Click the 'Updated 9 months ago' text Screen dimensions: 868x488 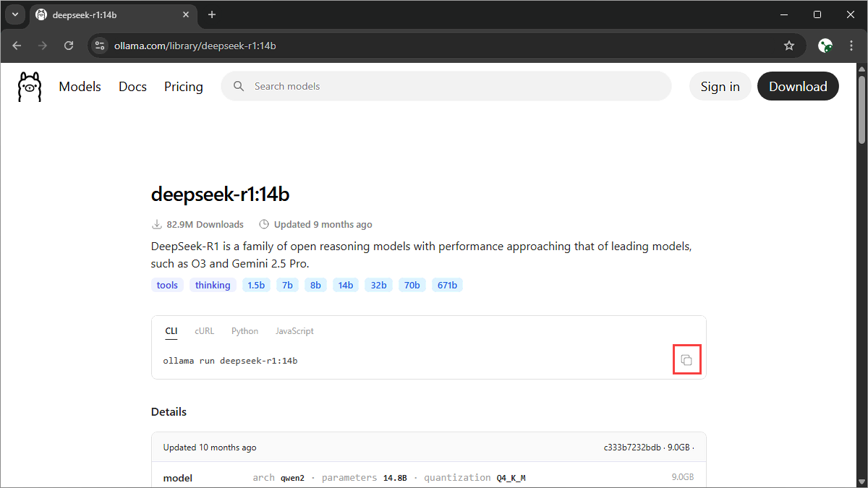pos(323,224)
